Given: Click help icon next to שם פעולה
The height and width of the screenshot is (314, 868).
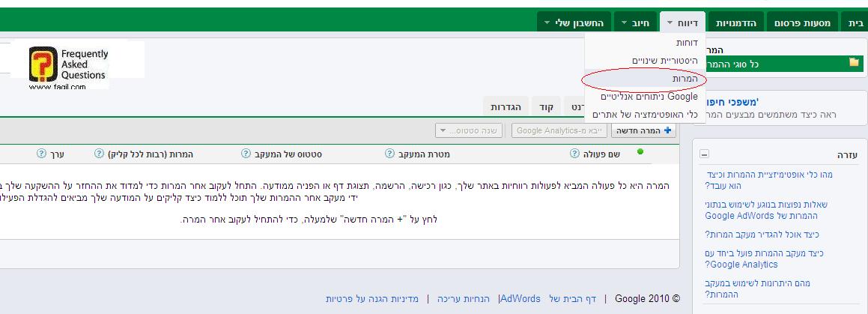Looking at the screenshot, I should pos(574,154).
